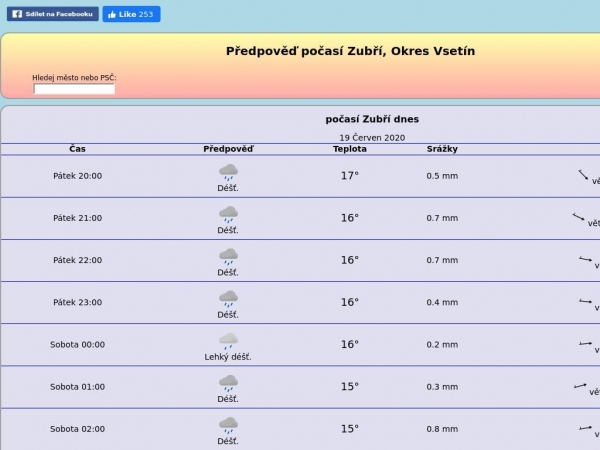
Task: Click the time cell Sobota 01:00
Action: pyautogui.click(x=77, y=387)
